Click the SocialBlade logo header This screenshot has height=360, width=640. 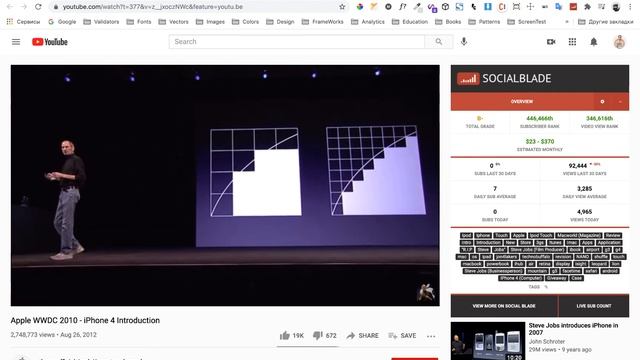(x=504, y=78)
